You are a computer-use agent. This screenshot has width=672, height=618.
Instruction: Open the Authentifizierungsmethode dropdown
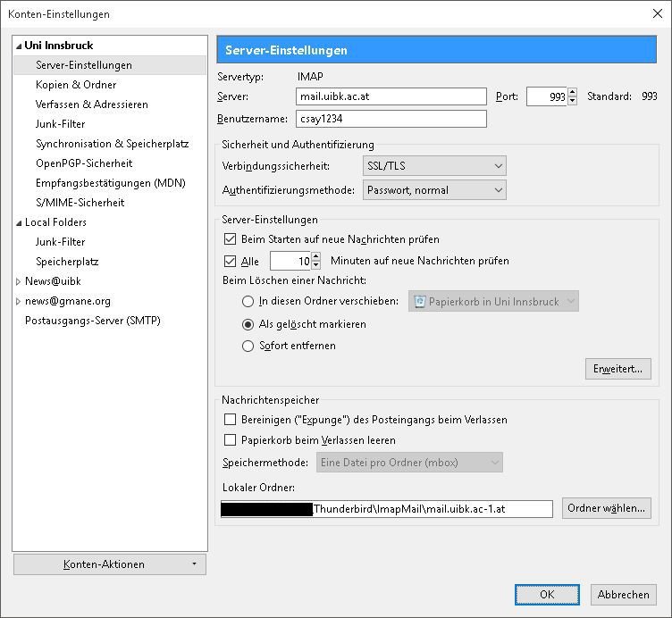(x=434, y=189)
